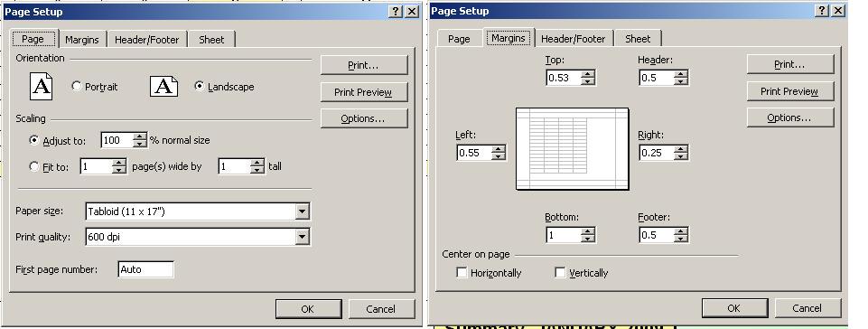868x329 pixels.
Task: Select the Portrait orientation radio button
Action: [x=77, y=87]
